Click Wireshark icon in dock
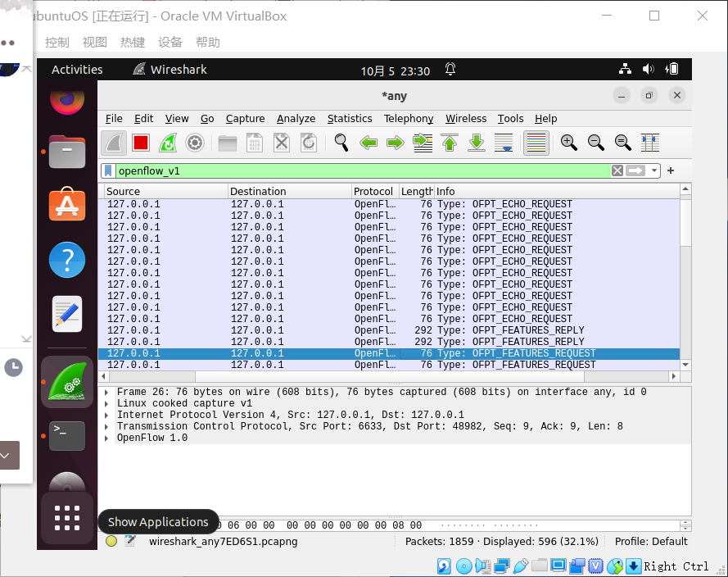 click(67, 382)
